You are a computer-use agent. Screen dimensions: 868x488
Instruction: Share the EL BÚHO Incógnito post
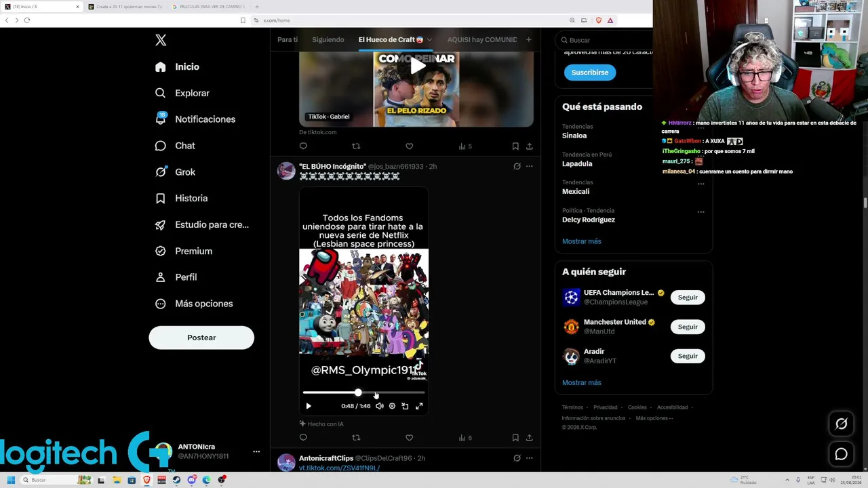(x=529, y=438)
